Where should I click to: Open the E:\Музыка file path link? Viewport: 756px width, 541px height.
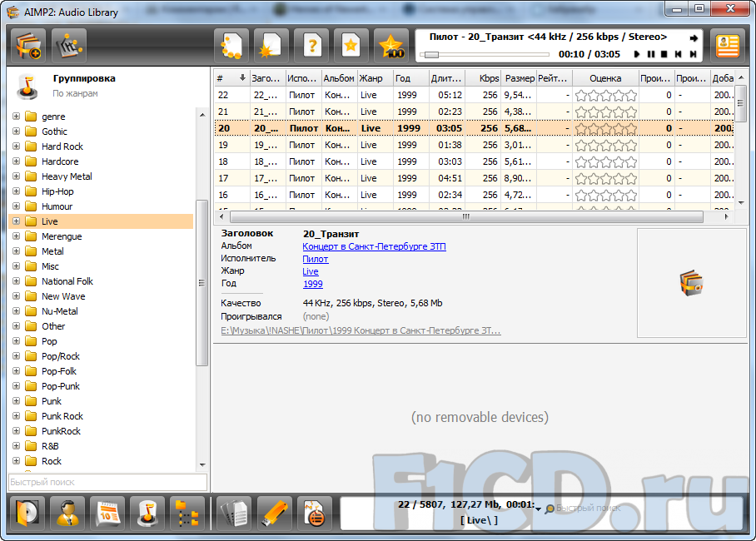point(361,330)
